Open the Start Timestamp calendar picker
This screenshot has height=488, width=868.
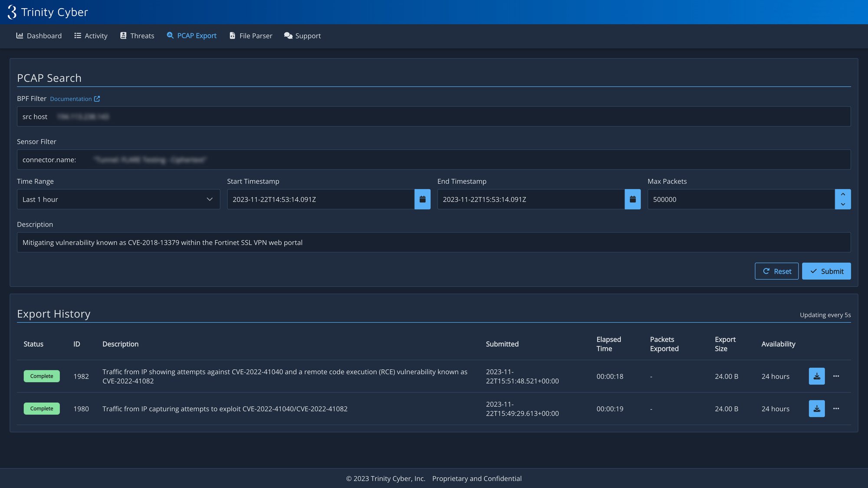tap(422, 199)
